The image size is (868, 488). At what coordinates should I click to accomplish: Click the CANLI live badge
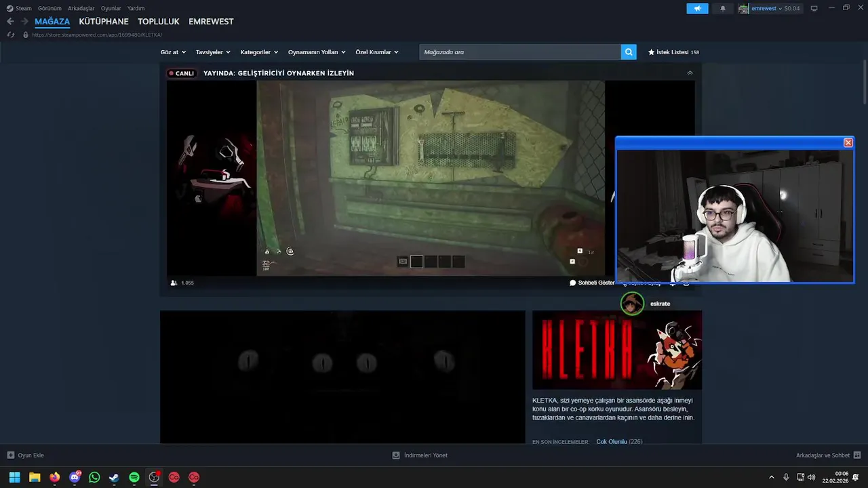coord(182,73)
